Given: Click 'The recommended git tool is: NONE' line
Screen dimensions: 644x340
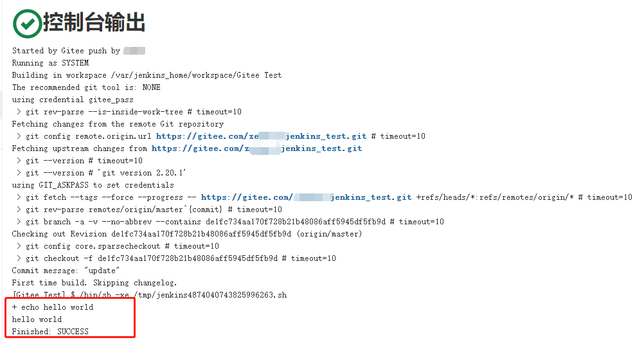Looking at the screenshot, I should click(x=86, y=87).
